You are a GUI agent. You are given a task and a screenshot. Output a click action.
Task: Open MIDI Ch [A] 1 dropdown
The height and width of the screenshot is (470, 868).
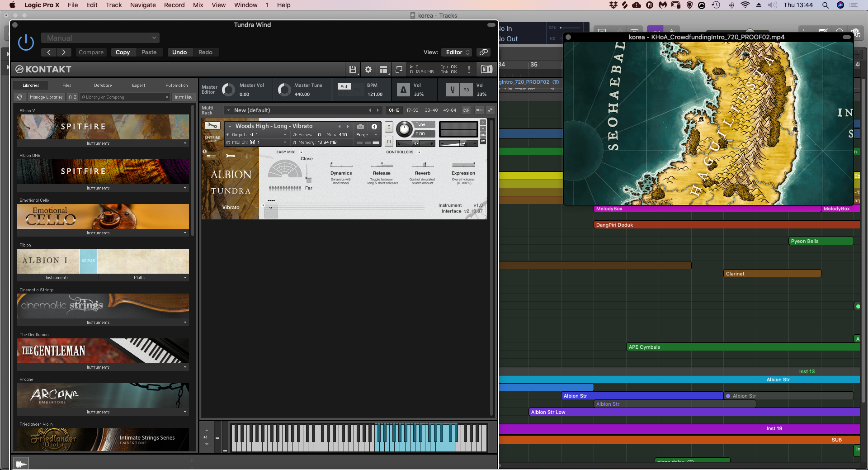[257, 142]
